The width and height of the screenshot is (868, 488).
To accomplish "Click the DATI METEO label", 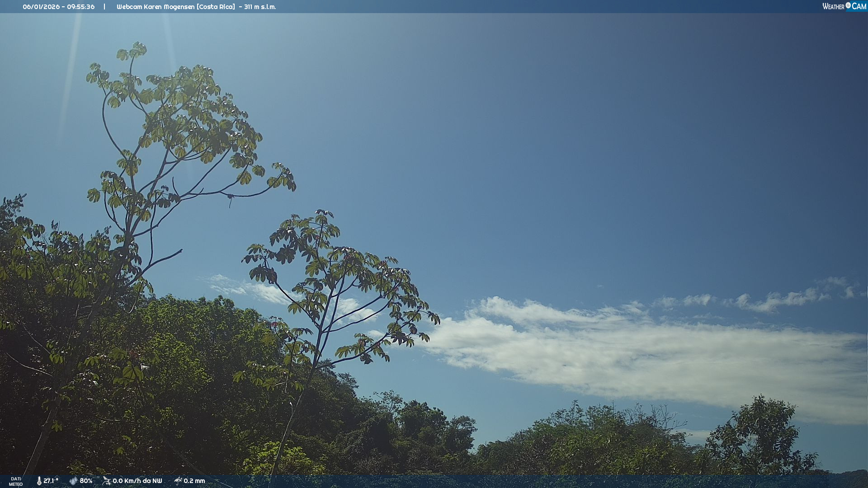I will pos(16,481).
